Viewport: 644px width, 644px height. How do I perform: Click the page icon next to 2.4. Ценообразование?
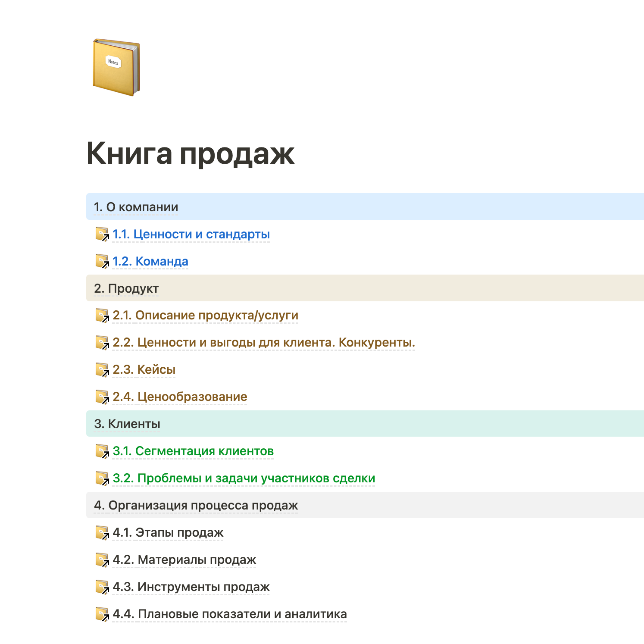pyautogui.click(x=102, y=397)
